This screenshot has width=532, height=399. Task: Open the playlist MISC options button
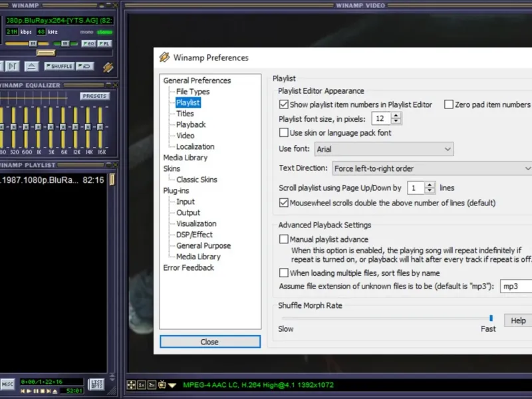tap(7, 384)
